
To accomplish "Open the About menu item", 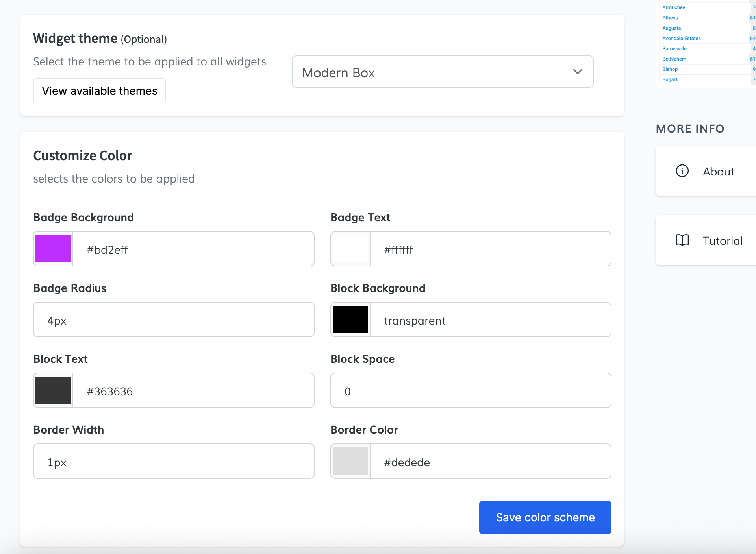I will (x=718, y=172).
